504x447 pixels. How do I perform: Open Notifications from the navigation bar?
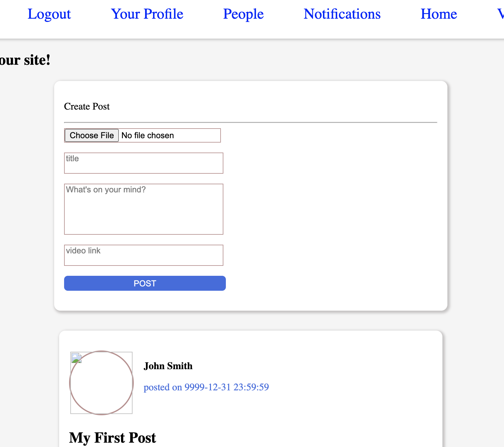(x=342, y=14)
